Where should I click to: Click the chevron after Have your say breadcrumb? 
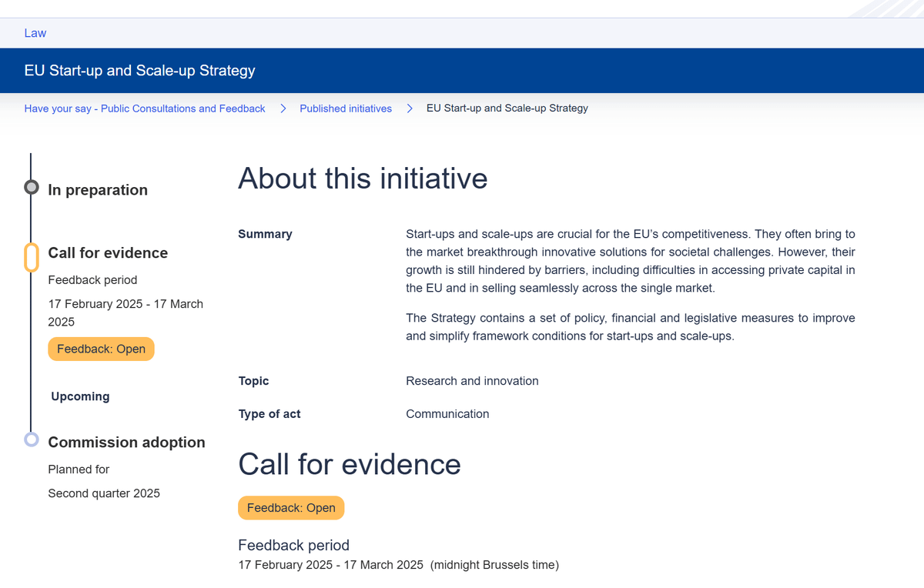point(283,109)
